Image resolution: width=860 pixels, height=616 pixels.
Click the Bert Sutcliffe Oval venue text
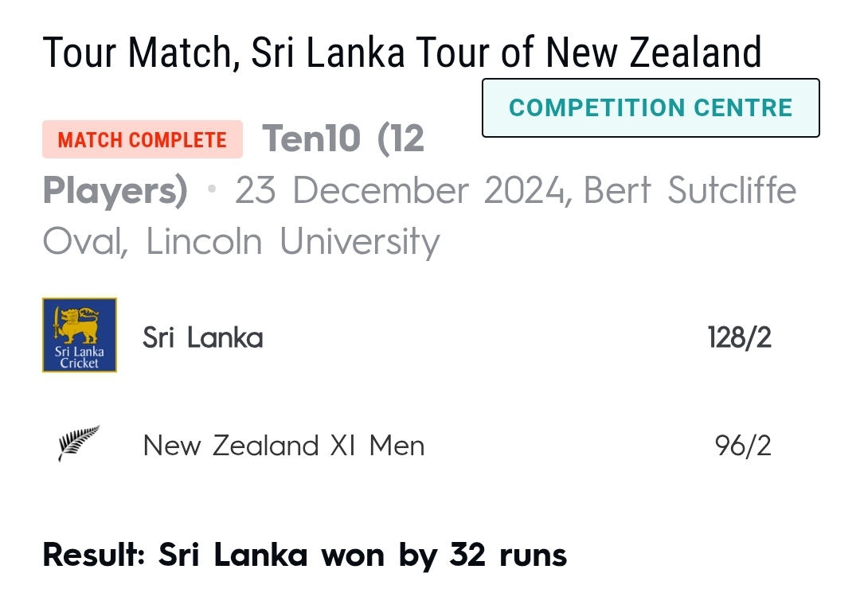click(690, 190)
